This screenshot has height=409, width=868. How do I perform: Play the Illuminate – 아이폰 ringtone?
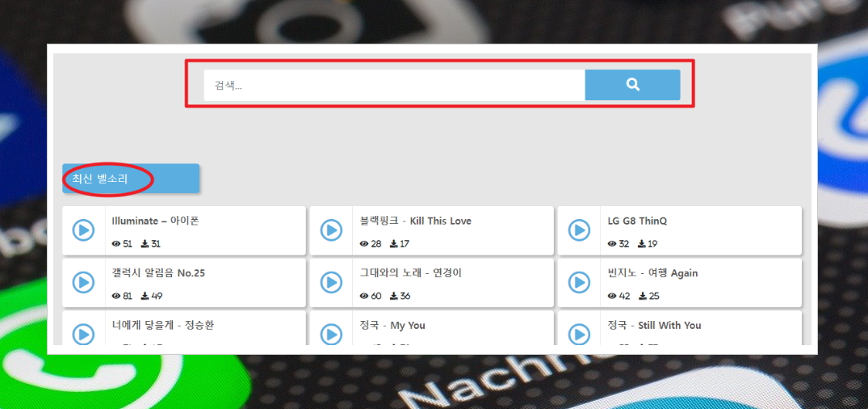pos(84,230)
